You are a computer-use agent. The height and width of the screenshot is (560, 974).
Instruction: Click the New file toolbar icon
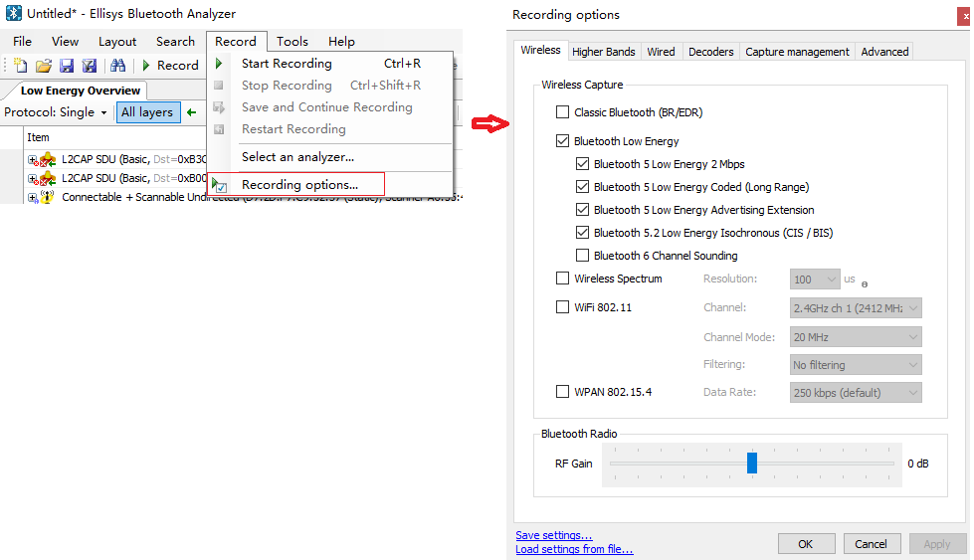pyautogui.click(x=21, y=66)
